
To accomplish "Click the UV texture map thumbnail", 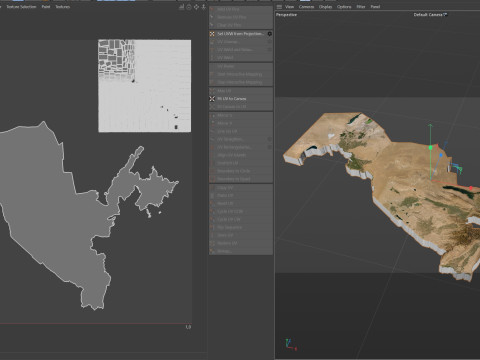I will [145, 86].
